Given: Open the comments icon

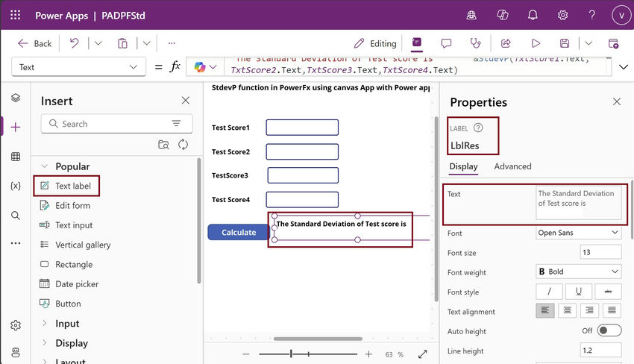Looking at the screenshot, I should click(x=446, y=43).
